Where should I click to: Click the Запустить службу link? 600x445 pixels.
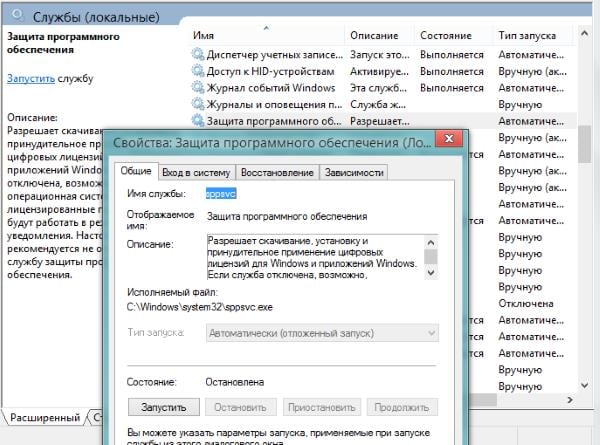[x=30, y=77]
